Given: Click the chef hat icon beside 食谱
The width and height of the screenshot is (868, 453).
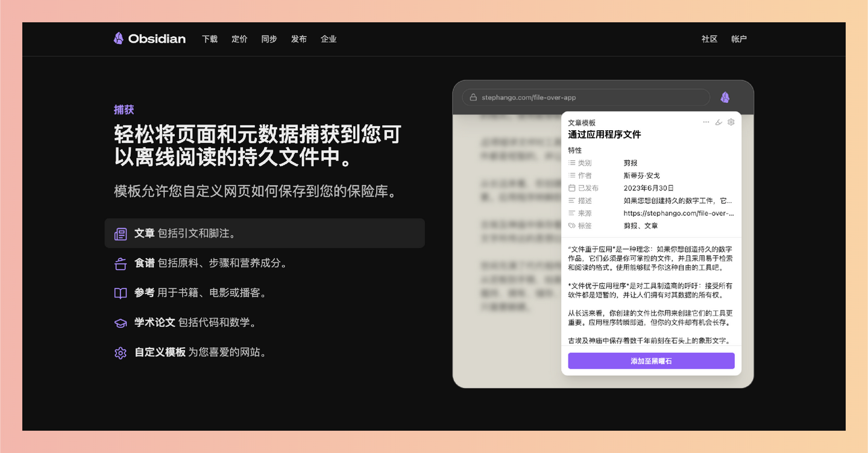Looking at the screenshot, I should pos(120,263).
